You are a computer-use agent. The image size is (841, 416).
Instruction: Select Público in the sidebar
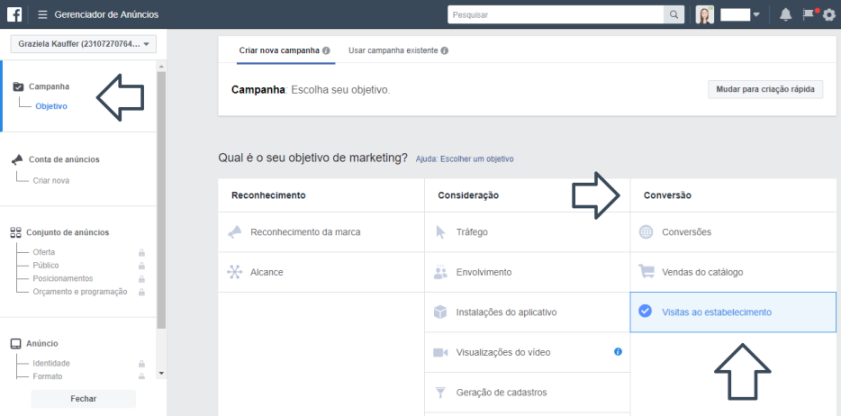tap(46, 265)
